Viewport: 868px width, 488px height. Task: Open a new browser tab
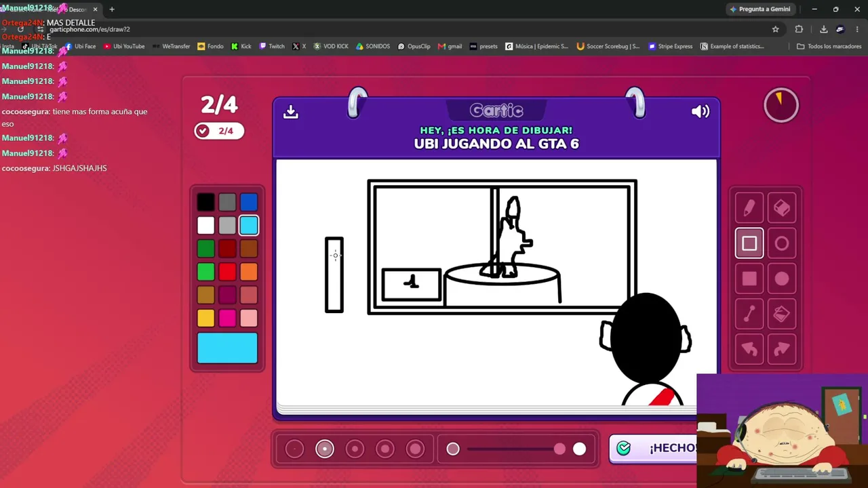[112, 9]
